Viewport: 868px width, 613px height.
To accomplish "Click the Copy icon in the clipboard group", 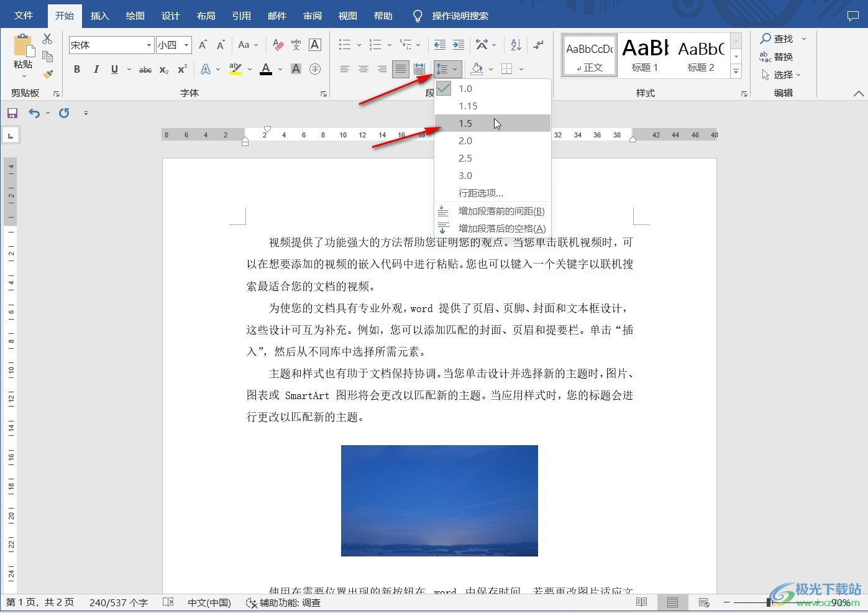I will (x=47, y=57).
